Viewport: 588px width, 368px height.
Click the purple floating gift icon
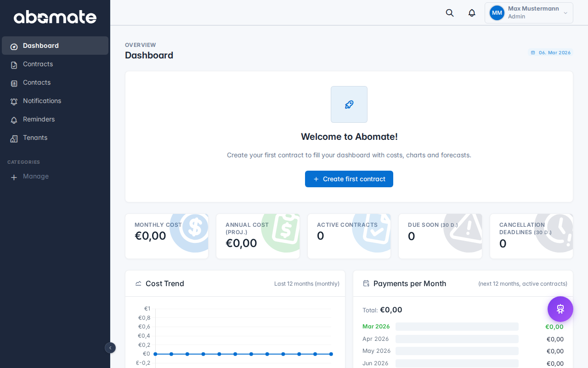click(560, 309)
